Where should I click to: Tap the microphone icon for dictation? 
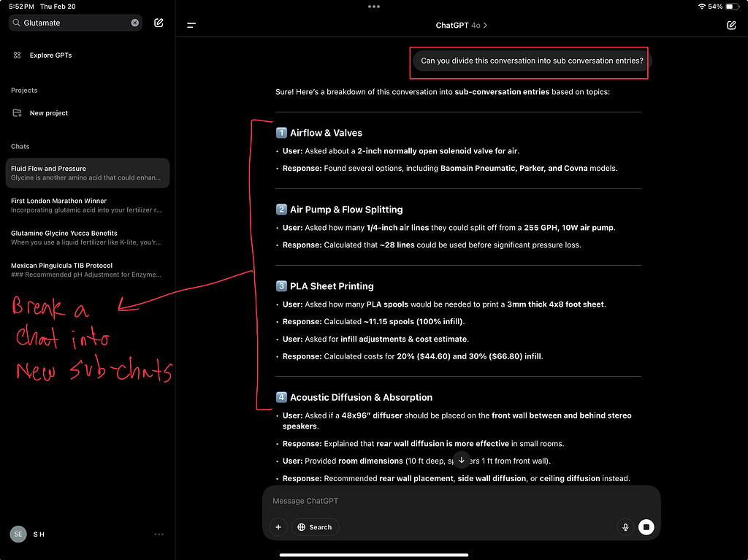click(625, 526)
